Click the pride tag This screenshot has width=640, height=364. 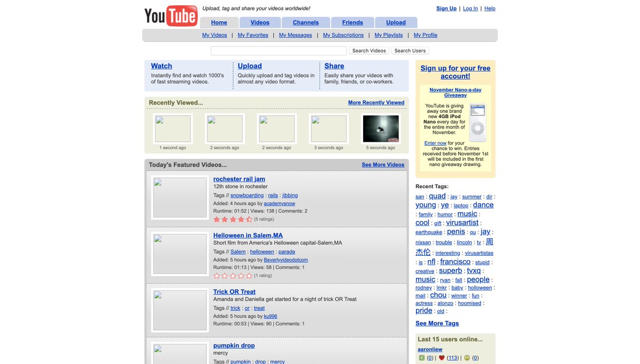424,311
